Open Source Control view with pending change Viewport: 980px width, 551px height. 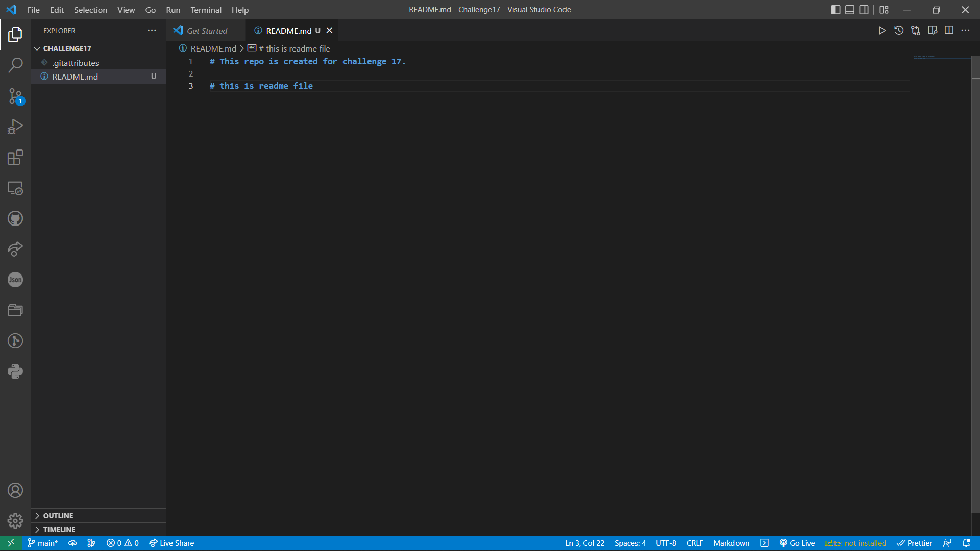pos(15,97)
